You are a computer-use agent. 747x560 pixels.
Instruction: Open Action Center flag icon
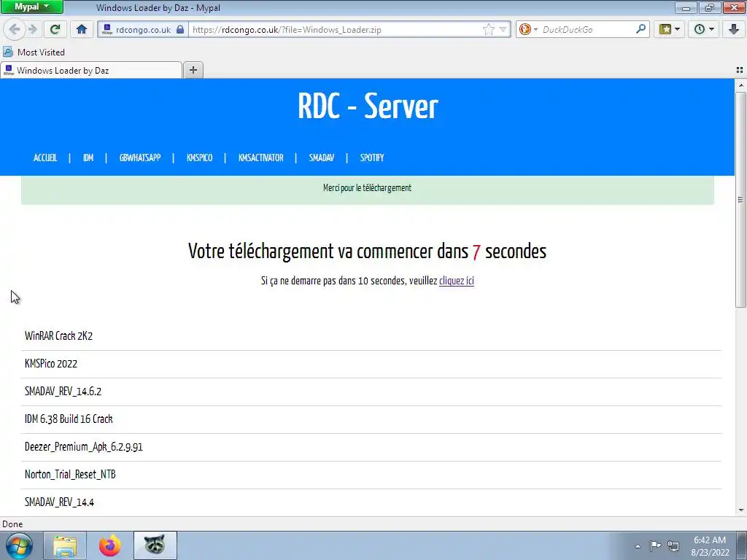pos(656,545)
